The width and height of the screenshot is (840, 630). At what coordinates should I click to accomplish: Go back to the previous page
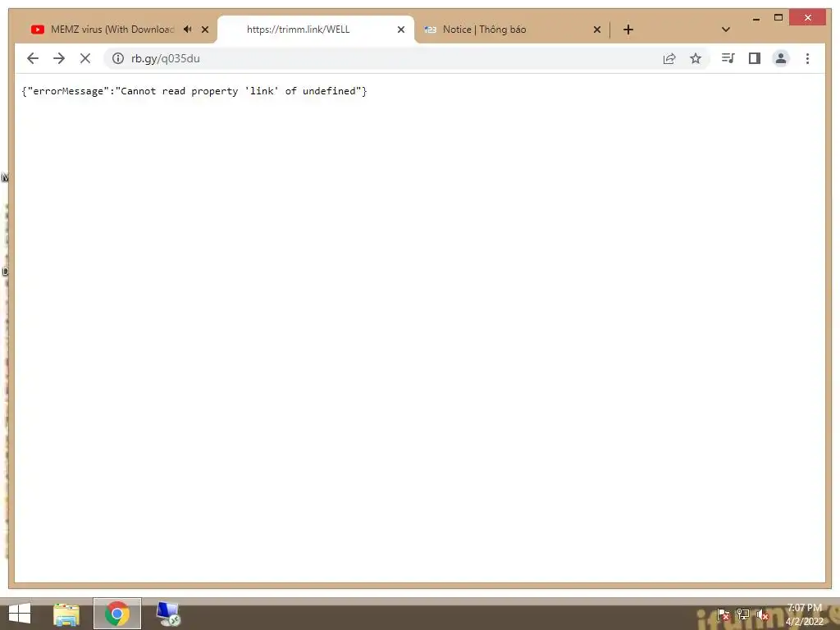pos(33,58)
